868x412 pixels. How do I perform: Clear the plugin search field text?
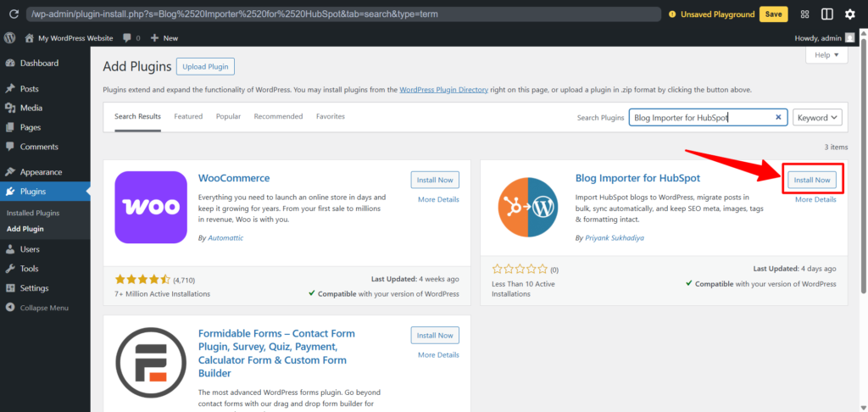tap(778, 118)
